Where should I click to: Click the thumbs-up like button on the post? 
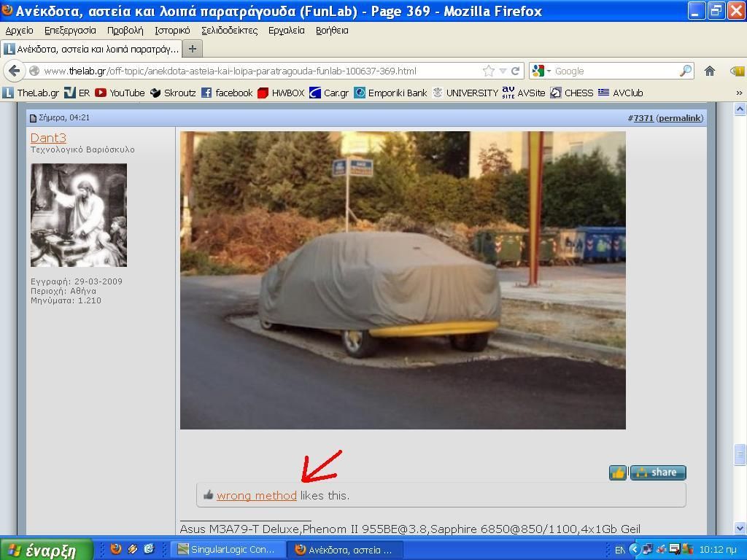(x=618, y=472)
